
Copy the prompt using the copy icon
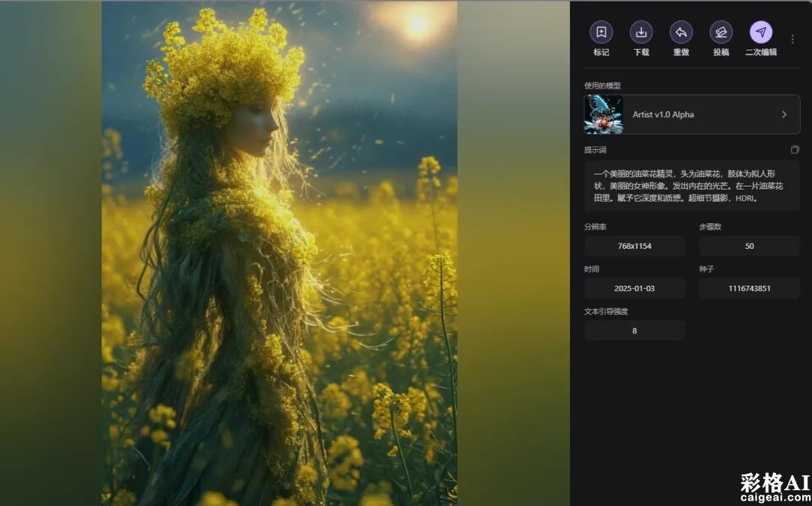click(x=795, y=150)
